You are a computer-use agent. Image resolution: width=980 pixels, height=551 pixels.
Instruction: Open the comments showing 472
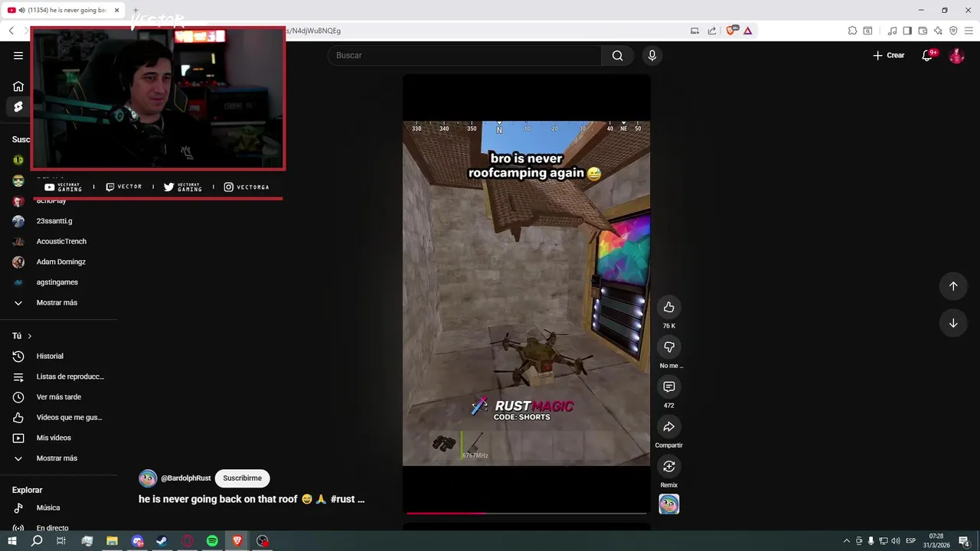click(x=668, y=386)
